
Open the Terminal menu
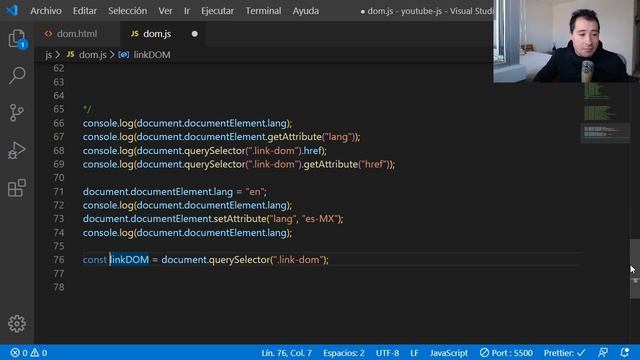pos(263,11)
